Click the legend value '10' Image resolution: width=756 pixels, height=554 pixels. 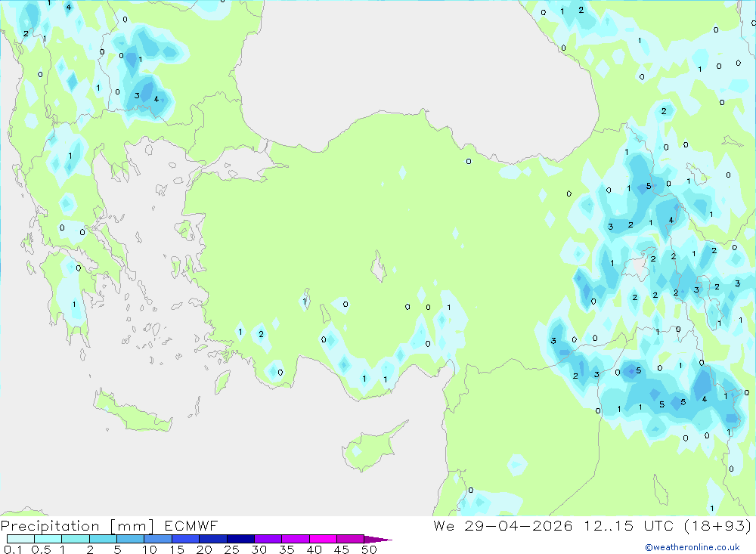150,549
